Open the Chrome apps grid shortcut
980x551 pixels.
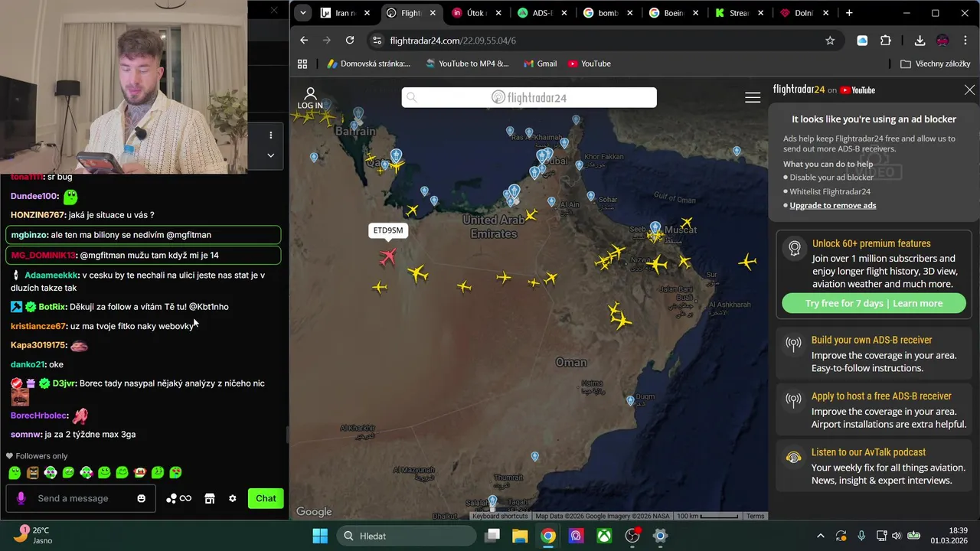click(x=302, y=64)
